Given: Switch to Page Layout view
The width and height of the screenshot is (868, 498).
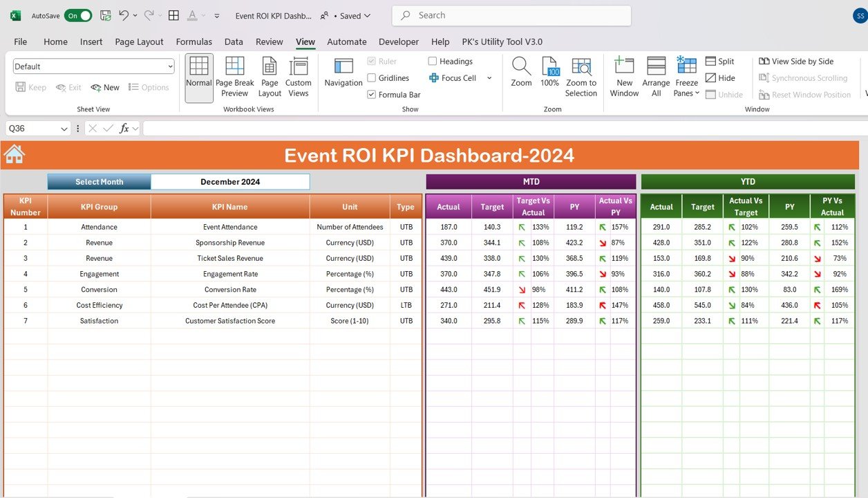Looking at the screenshot, I should point(270,77).
